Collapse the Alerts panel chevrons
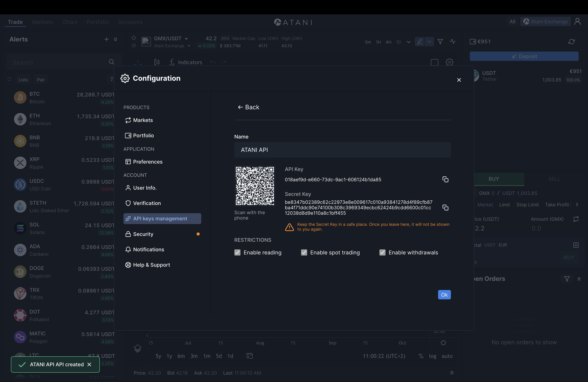 [115, 39]
